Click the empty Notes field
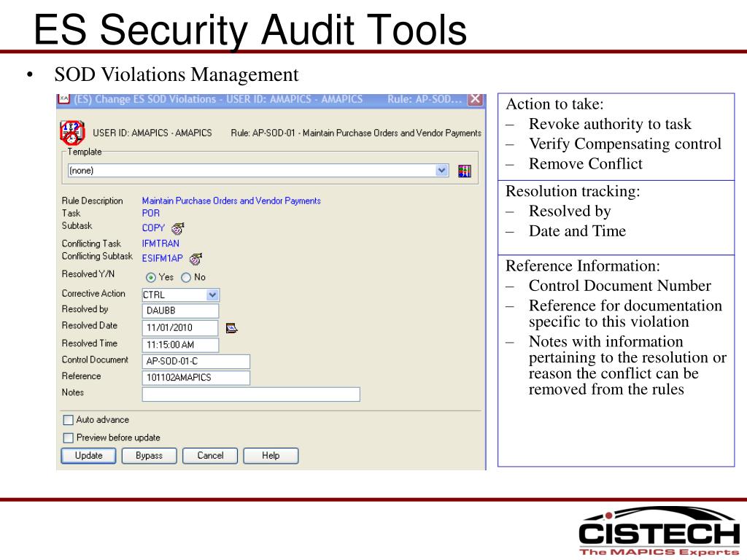 pos(251,394)
